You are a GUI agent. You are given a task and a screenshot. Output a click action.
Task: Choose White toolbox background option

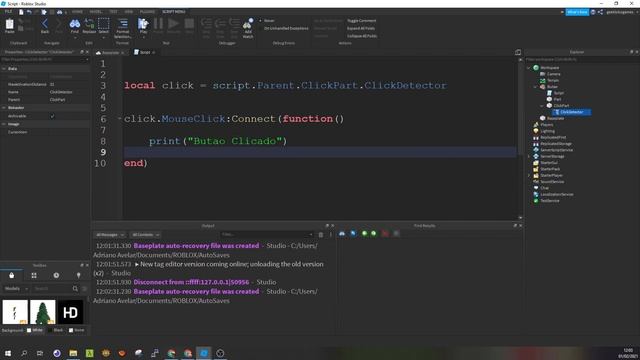35,330
